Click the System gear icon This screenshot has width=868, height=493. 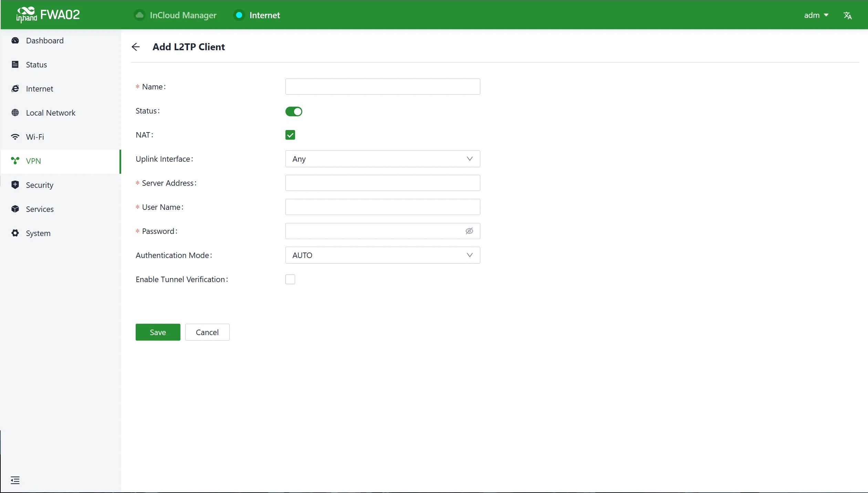15,233
